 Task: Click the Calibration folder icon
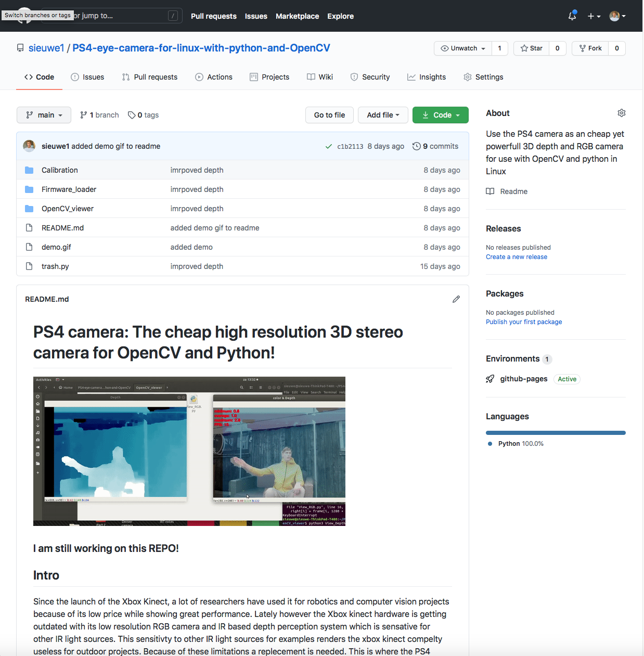pyautogui.click(x=29, y=170)
